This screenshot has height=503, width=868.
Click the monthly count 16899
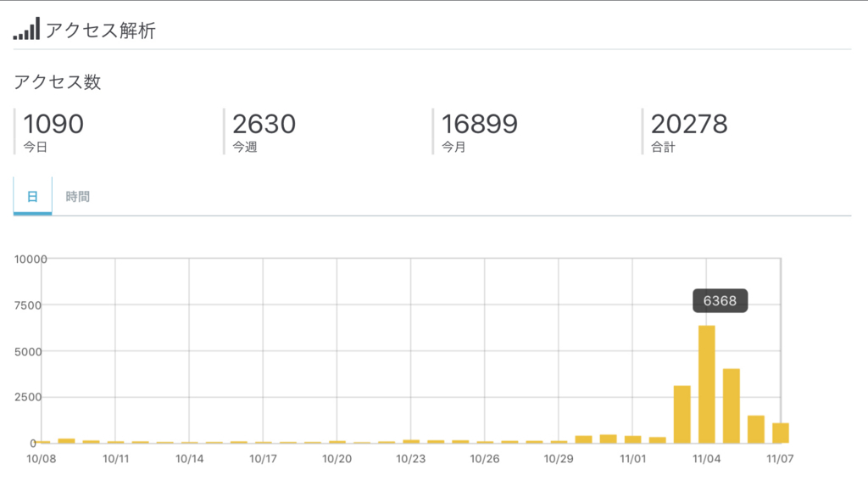(480, 124)
